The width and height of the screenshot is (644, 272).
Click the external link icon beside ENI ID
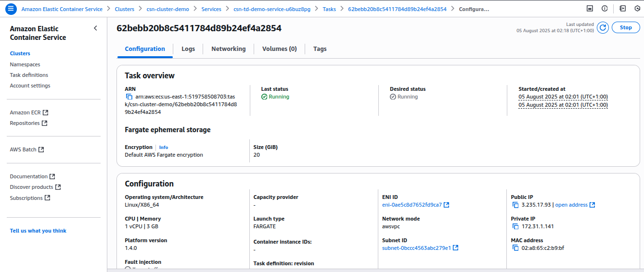[447, 205]
